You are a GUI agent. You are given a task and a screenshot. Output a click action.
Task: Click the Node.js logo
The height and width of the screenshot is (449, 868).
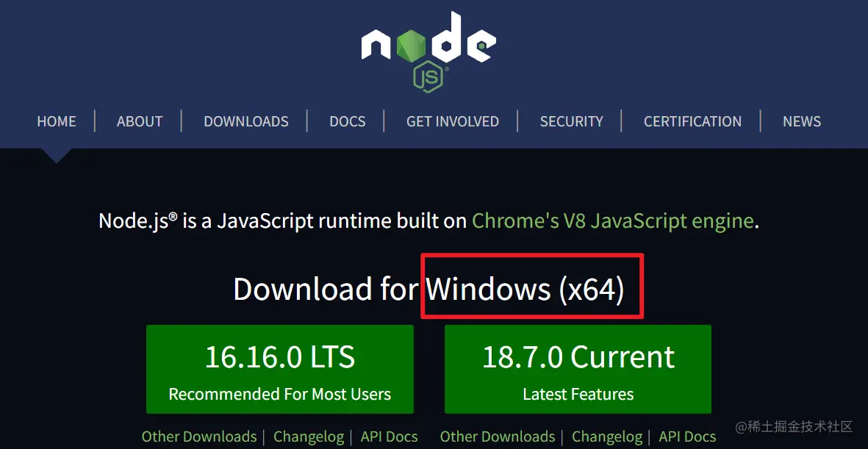click(x=428, y=52)
